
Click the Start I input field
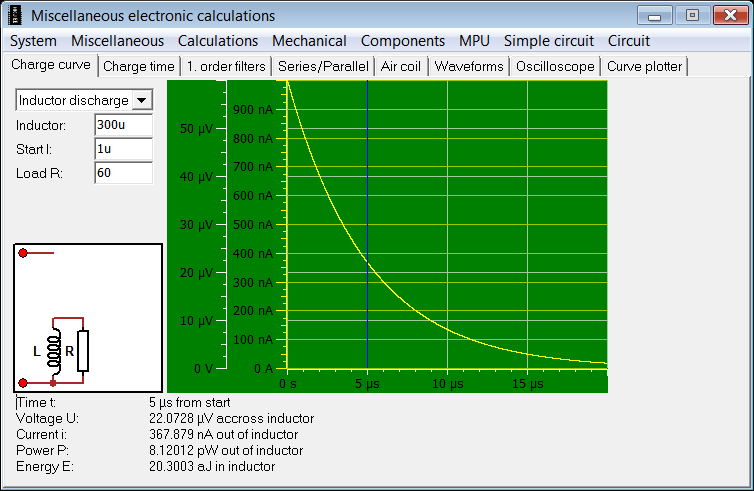[123, 149]
